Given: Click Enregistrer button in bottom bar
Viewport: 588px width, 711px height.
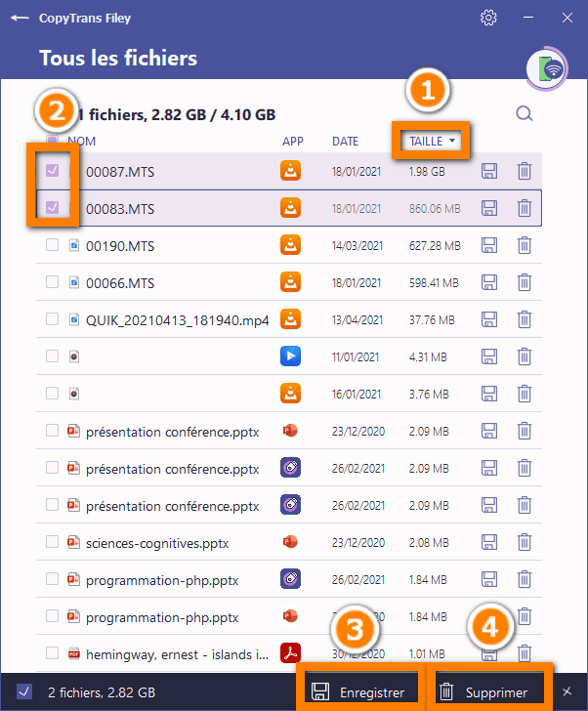Looking at the screenshot, I should click(360, 691).
